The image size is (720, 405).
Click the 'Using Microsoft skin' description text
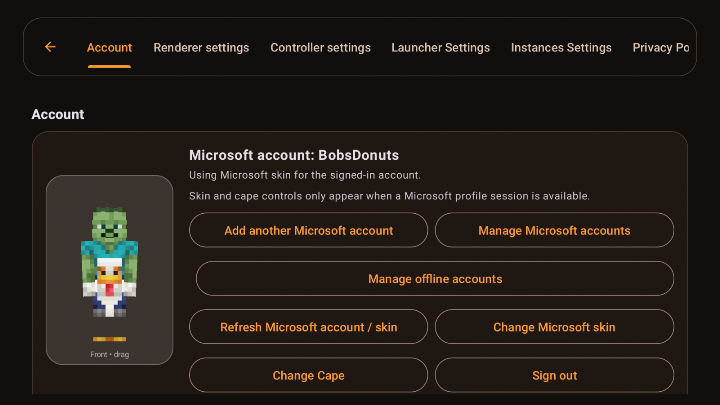tap(304, 175)
